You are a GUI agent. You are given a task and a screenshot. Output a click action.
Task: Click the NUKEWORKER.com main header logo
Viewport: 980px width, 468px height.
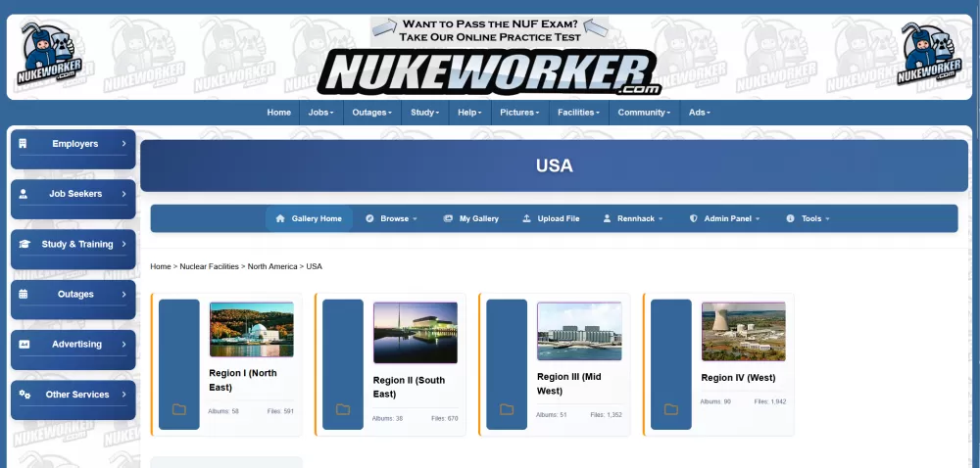coord(489,73)
